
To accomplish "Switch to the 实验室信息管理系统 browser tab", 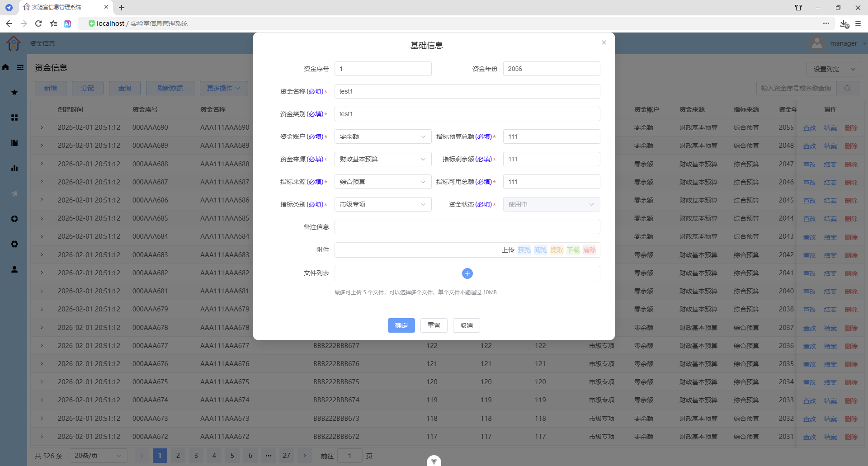I will click(x=66, y=7).
